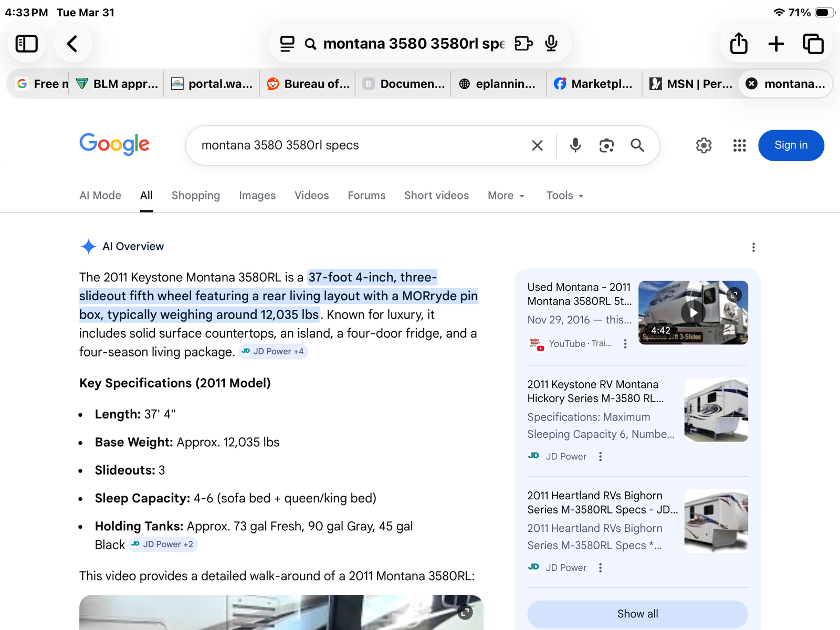Open the Tools dropdown

point(564,195)
